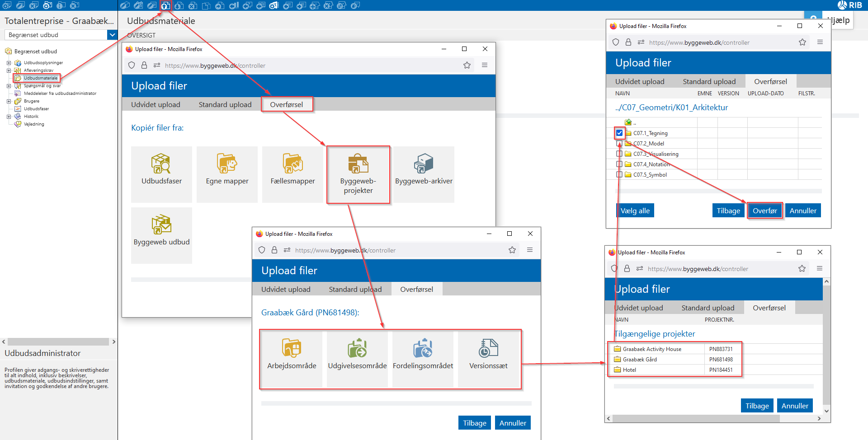
Task: Select Udbudsmateriale in tree
Action: (41, 78)
